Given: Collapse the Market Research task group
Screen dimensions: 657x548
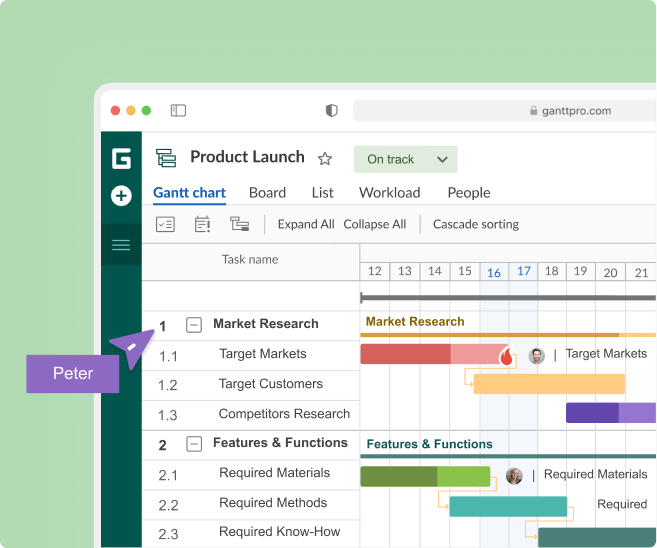Looking at the screenshot, I should click(194, 325).
